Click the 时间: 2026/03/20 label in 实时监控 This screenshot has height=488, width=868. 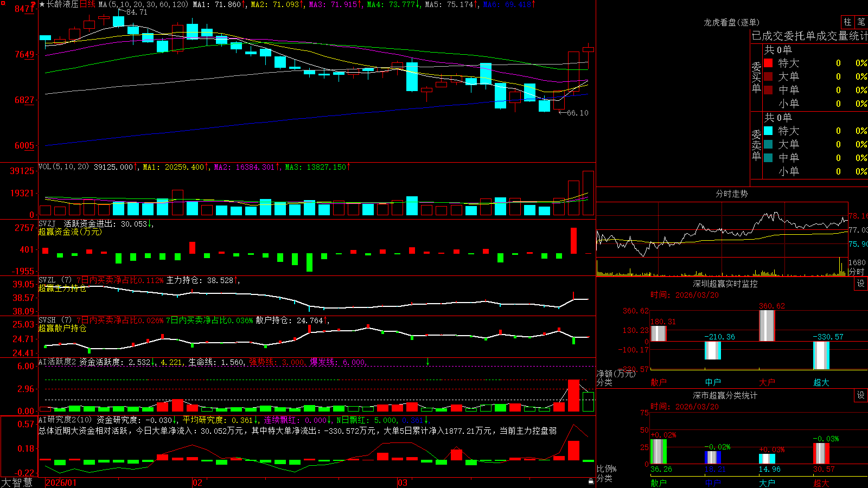tap(685, 295)
